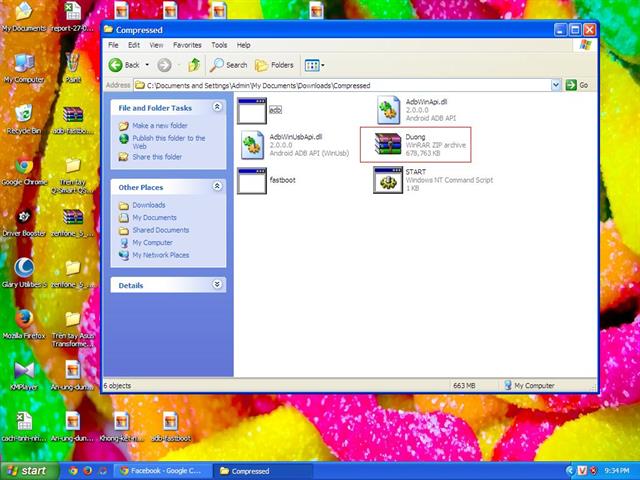Select the adb application file
This screenshot has width=640, height=480.
pos(260,110)
